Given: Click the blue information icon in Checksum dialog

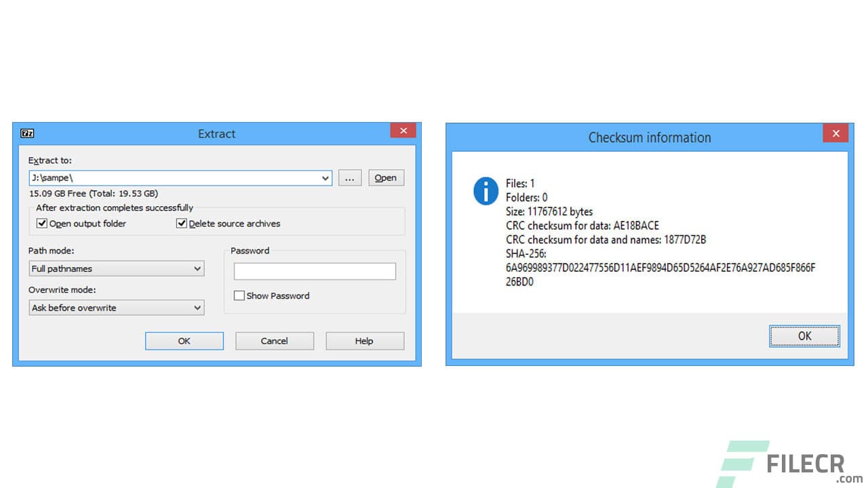Looking at the screenshot, I should (x=486, y=191).
